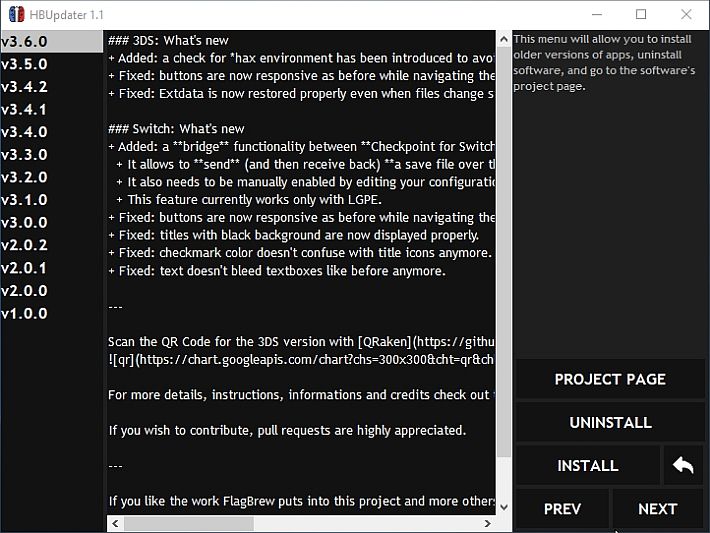Click the 'titles with black background' line
This screenshot has height=533, width=710.
pyautogui.click(x=293, y=235)
